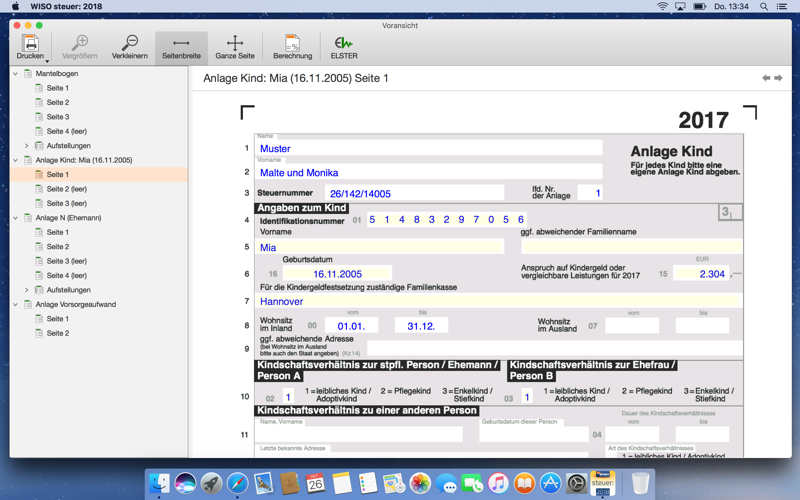The image size is (800, 500).
Task: Click the Drucken printer icon
Action: (x=30, y=43)
